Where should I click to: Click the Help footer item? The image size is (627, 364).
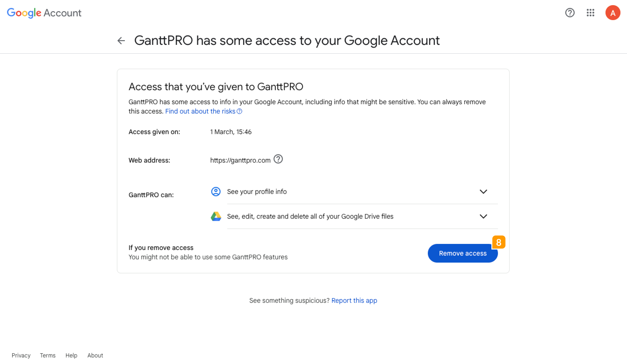(x=71, y=355)
